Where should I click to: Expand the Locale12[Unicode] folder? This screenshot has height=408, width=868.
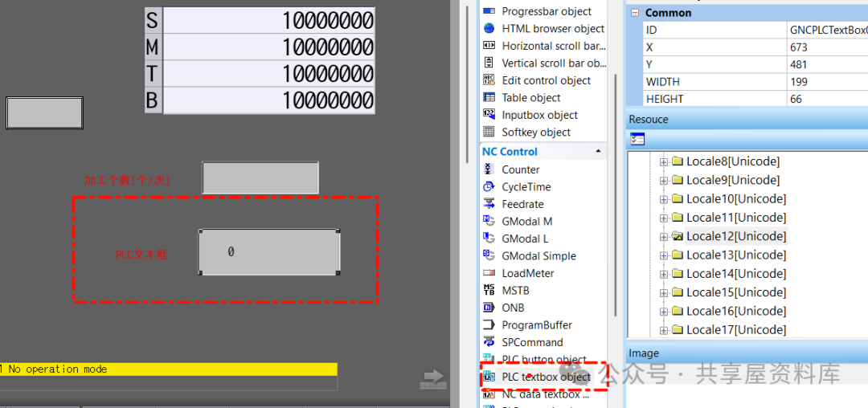664,237
